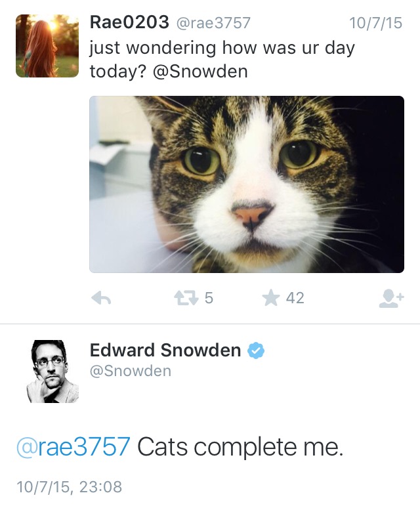Open Edward Snowden's profile avatar

tap(52, 371)
